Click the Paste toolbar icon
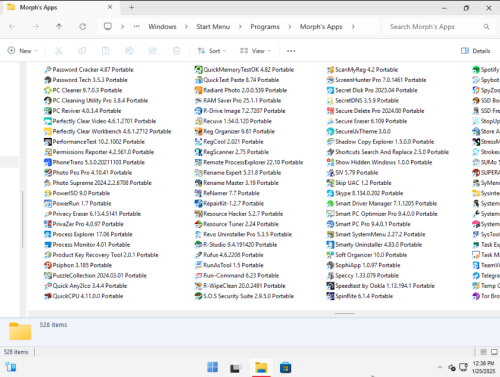 (x=106, y=51)
